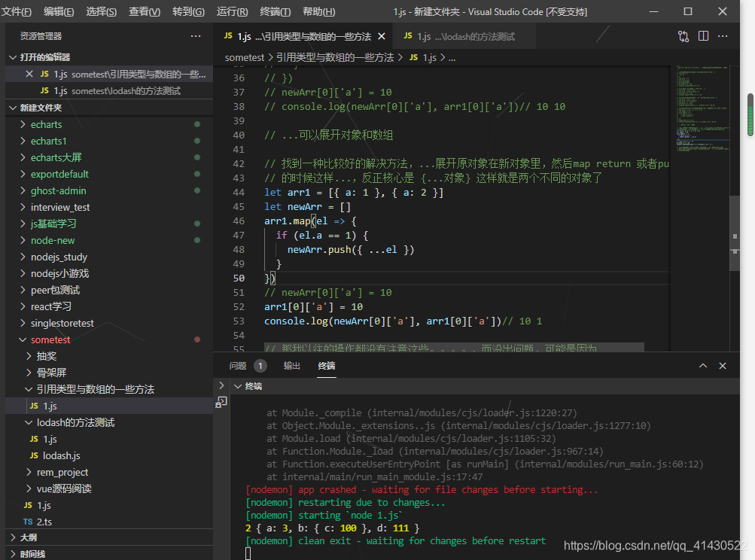Image resolution: width=755 pixels, height=560 pixels.
Task: Switch to the 问题 panel tab
Action: coord(237,366)
